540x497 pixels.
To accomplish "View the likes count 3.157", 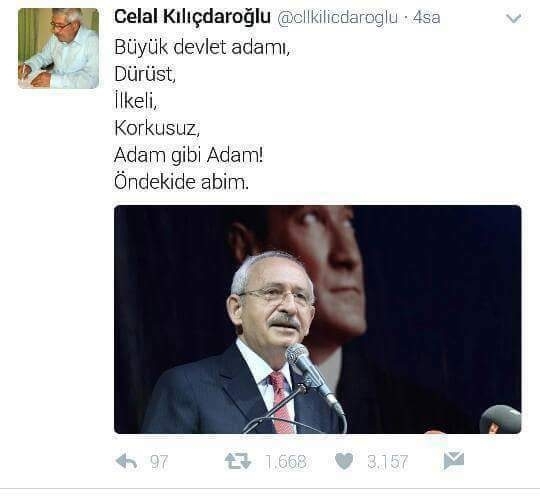I will point(387,462).
